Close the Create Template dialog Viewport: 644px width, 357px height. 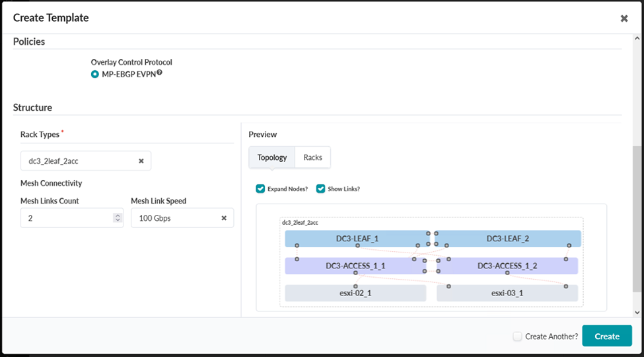tap(624, 19)
